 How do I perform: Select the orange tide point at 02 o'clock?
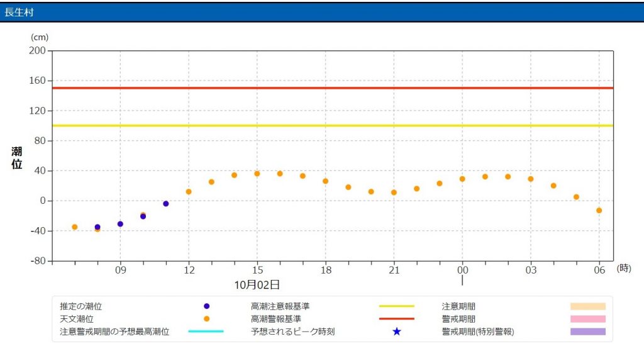tap(508, 177)
